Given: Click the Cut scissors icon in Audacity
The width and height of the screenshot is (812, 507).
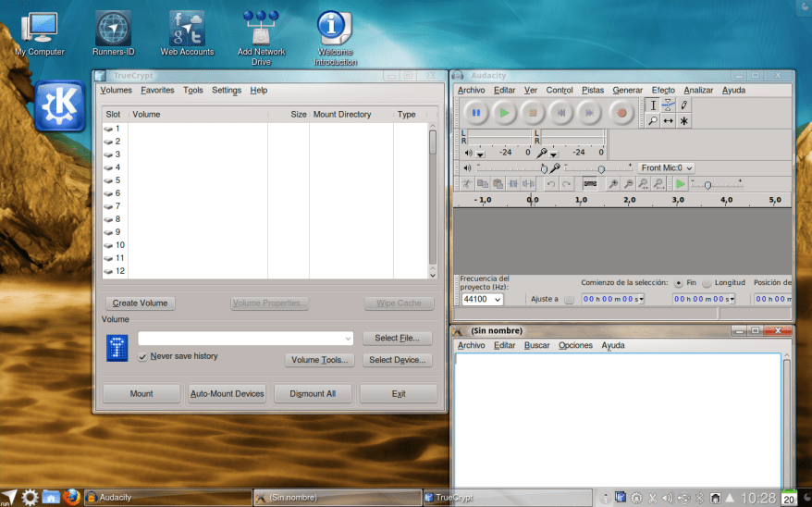Looking at the screenshot, I should [x=467, y=184].
